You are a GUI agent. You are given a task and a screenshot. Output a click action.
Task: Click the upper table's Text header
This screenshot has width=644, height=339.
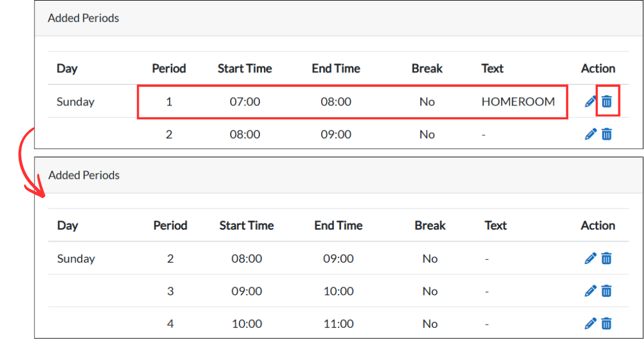tap(492, 68)
